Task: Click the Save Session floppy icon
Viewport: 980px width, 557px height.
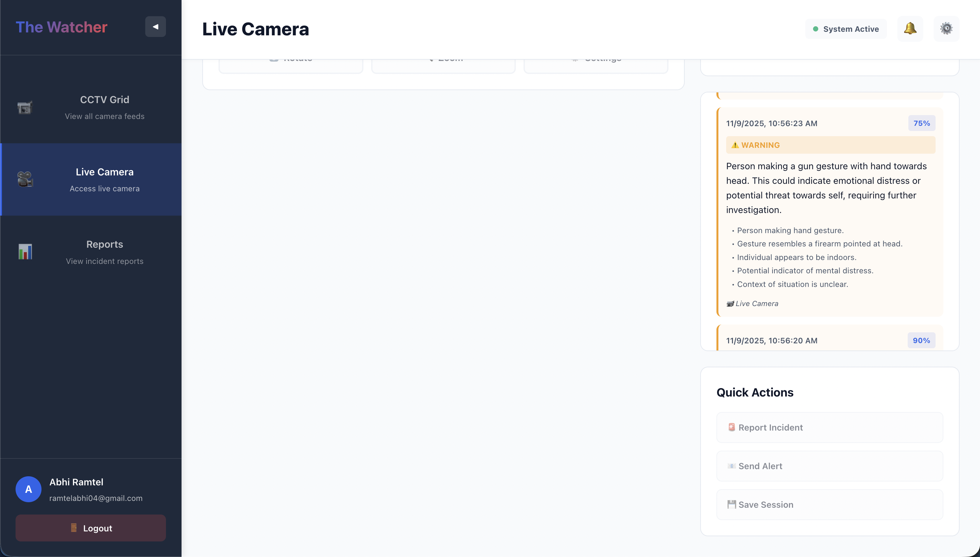Action: point(731,504)
